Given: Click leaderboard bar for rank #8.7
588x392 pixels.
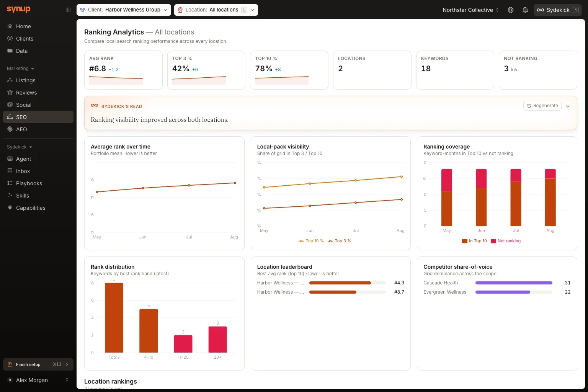Looking at the screenshot, I should (348, 292).
